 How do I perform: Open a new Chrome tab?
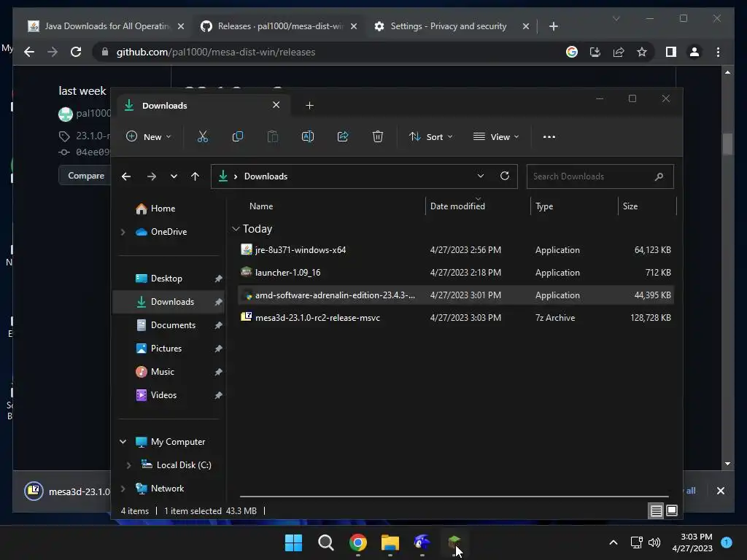click(553, 26)
